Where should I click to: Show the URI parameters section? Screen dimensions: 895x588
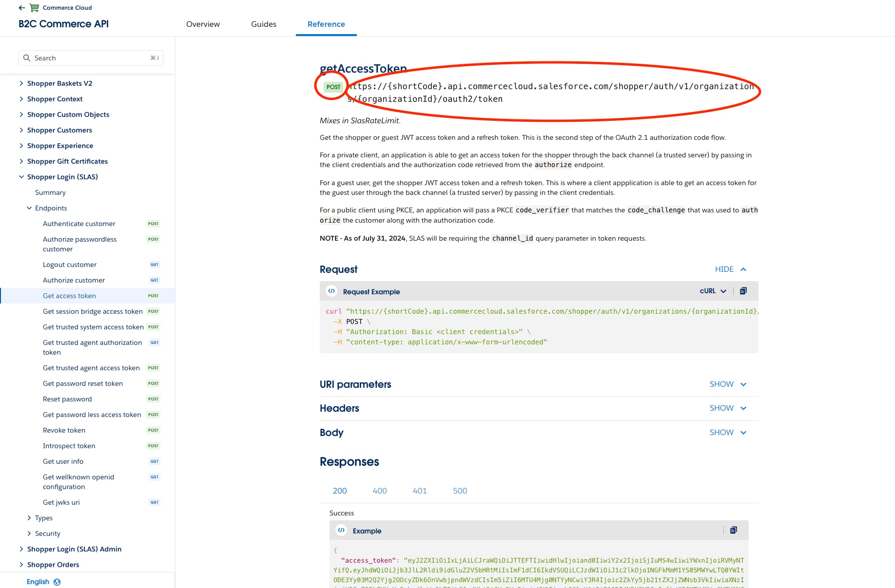point(728,384)
